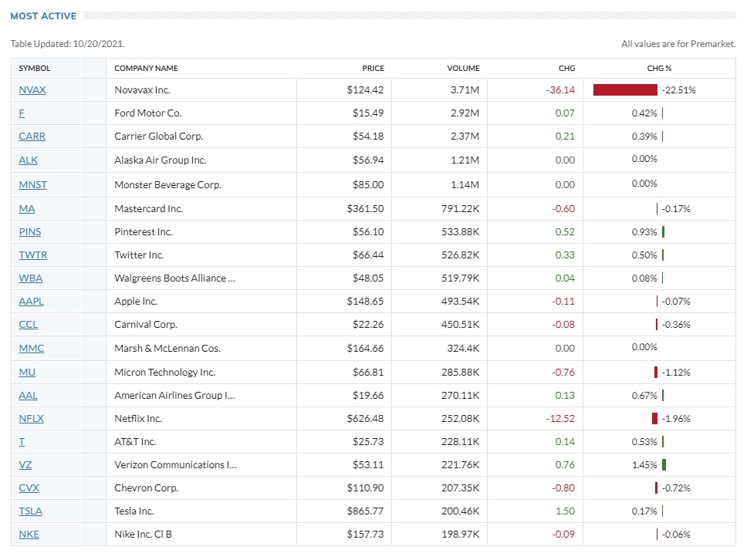The width and height of the screenshot is (747, 560).
Task: Open the NVAX symbol link
Action: click(x=32, y=90)
